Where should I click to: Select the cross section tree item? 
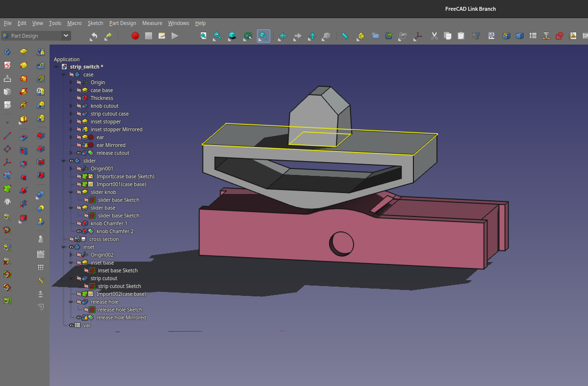coord(104,239)
